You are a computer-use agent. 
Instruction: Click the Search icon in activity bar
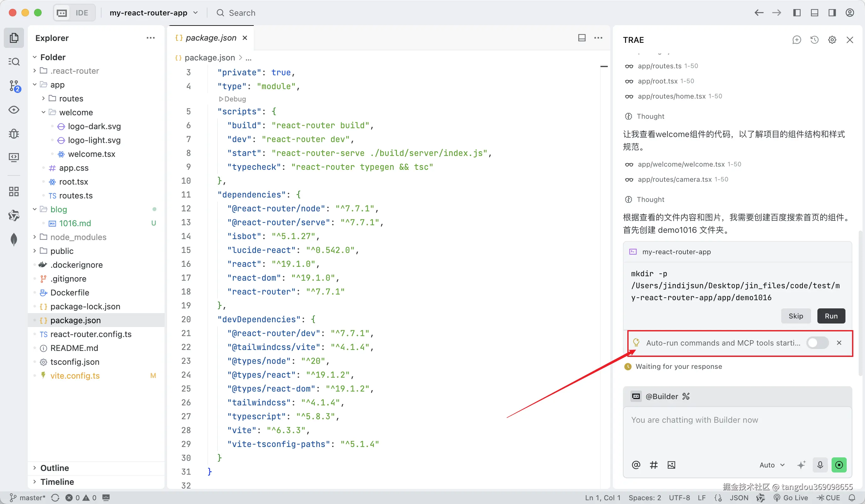(x=14, y=62)
